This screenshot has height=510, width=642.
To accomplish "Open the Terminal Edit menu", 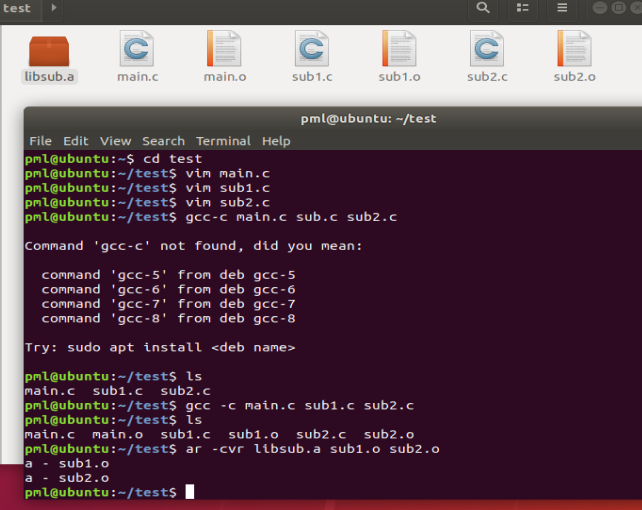I will [76, 141].
